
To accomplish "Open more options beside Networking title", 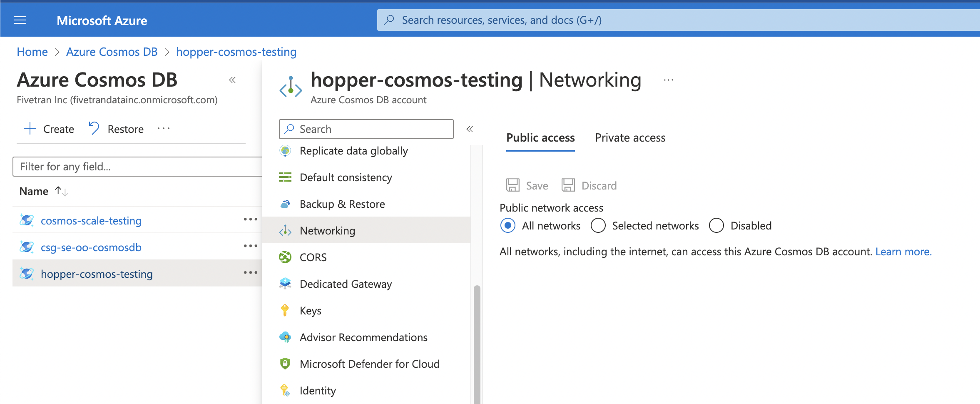I will [x=669, y=80].
